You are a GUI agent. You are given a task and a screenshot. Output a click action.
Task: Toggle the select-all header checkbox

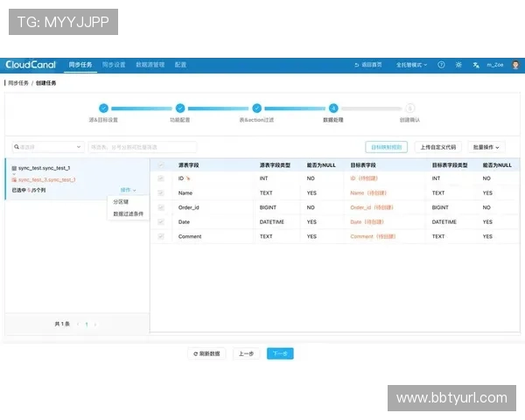[161, 164]
